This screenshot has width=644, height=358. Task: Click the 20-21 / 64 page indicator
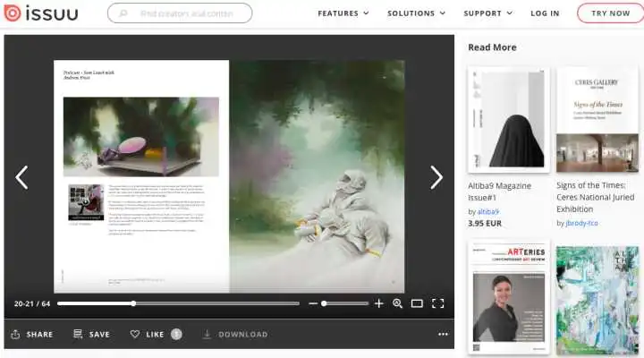32,303
